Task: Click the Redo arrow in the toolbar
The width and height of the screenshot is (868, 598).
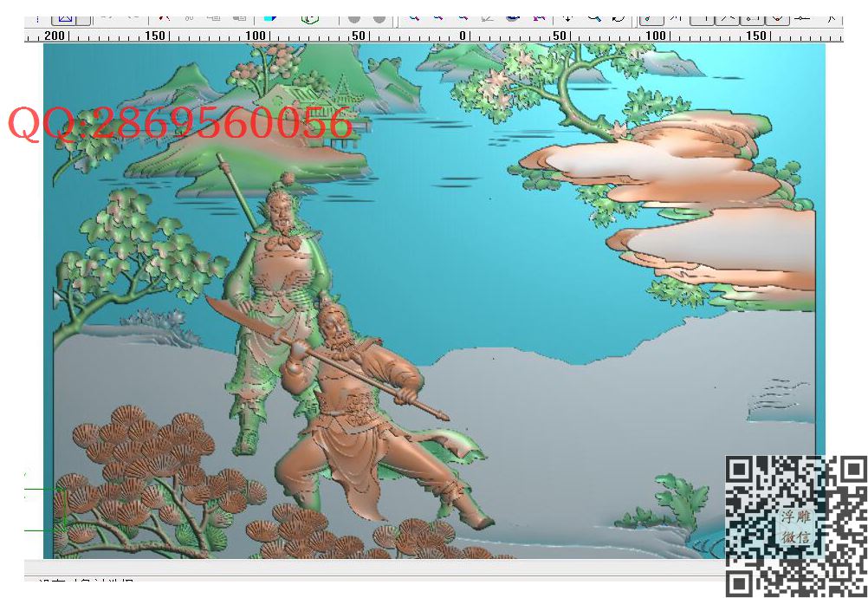Action: click(133, 16)
